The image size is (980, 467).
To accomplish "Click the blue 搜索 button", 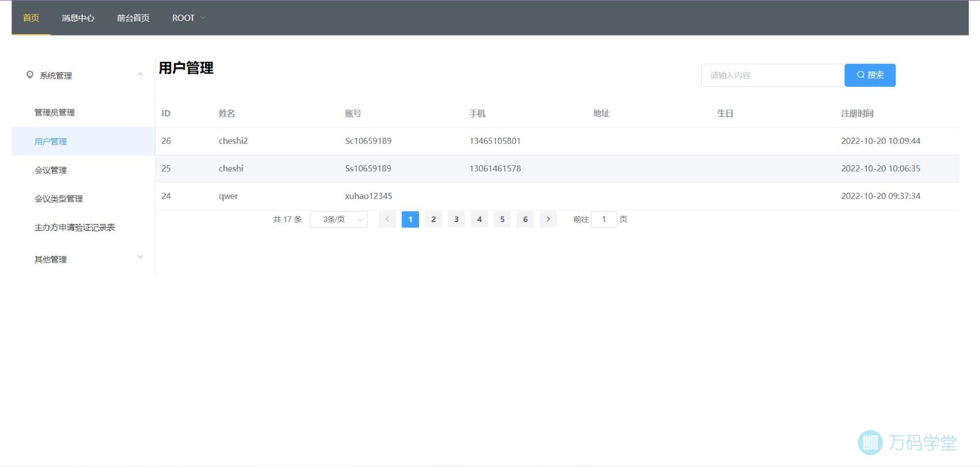I will pyautogui.click(x=870, y=75).
